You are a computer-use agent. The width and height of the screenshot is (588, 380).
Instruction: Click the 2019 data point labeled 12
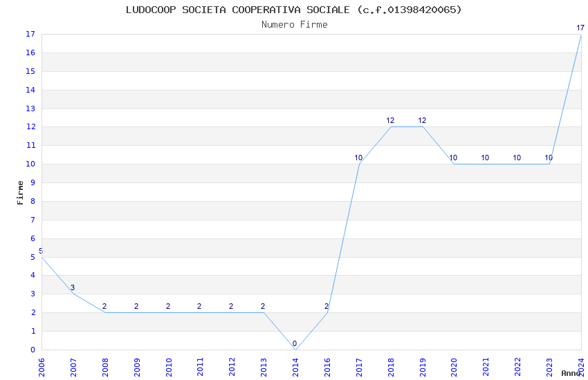pos(423,127)
